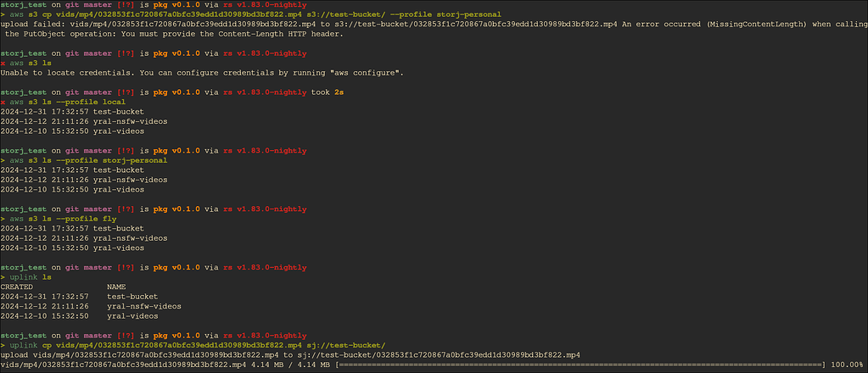The image size is (868, 373).
Task: Click the 'aws s3 ls --profile storj-personal' command line
Action: tap(88, 160)
